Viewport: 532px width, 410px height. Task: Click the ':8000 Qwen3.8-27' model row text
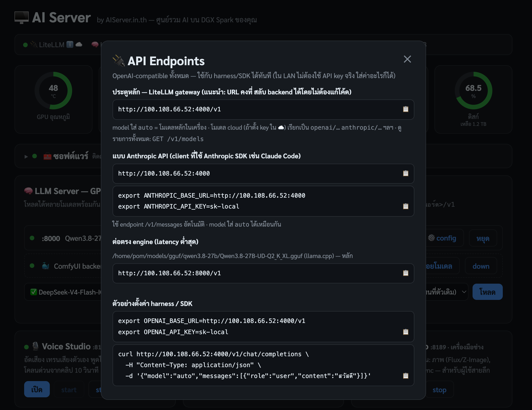coord(71,238)
